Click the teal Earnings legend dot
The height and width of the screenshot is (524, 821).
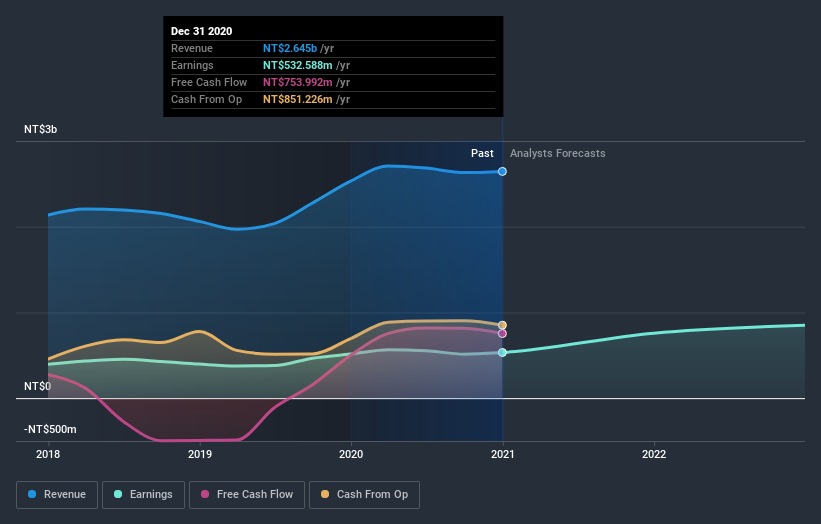click(x=118, y=494)
